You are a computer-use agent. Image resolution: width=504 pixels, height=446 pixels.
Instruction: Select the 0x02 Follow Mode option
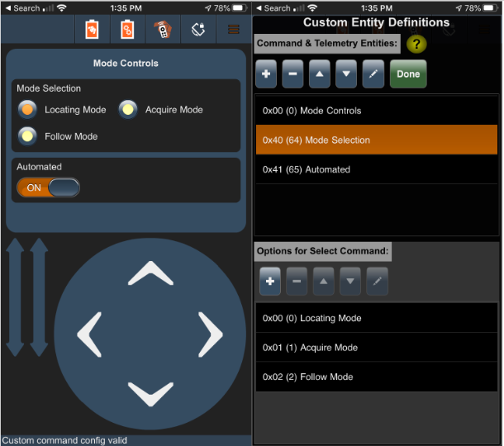click(x=377, y=377)
